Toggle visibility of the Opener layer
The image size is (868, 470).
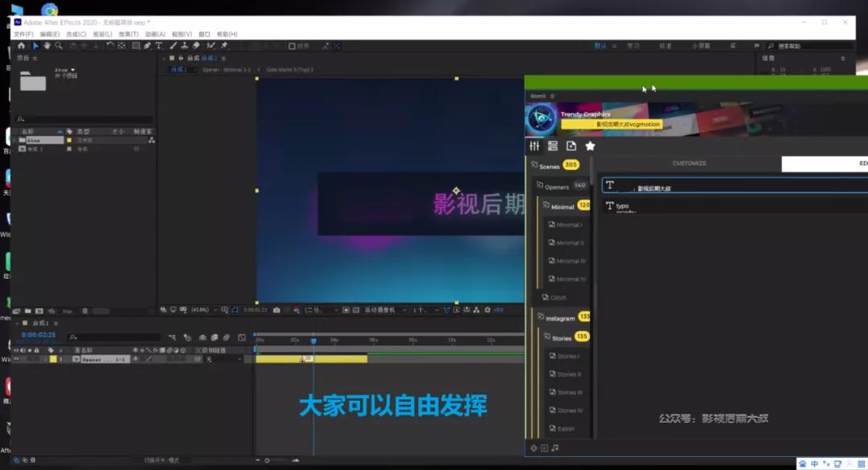pos(15,358)
